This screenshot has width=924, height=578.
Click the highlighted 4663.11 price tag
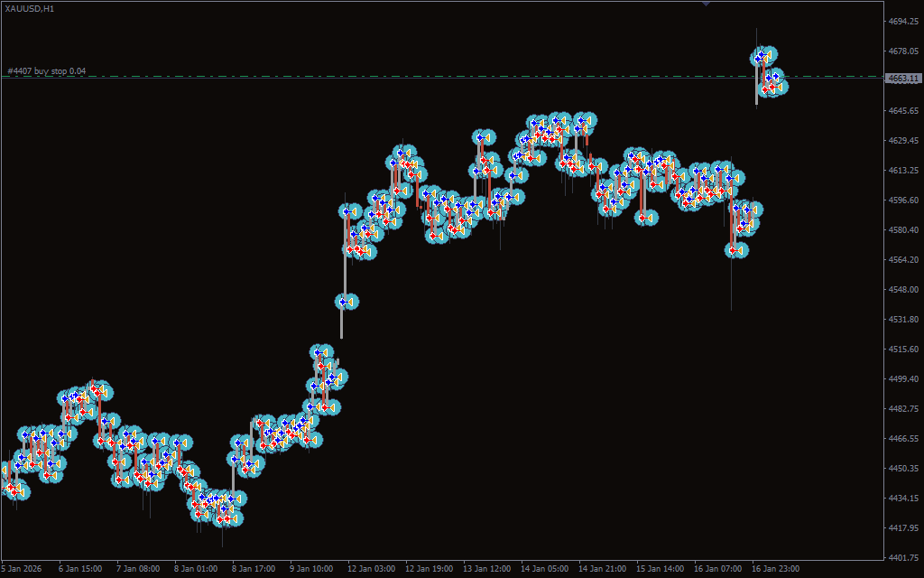click(902, 78)
